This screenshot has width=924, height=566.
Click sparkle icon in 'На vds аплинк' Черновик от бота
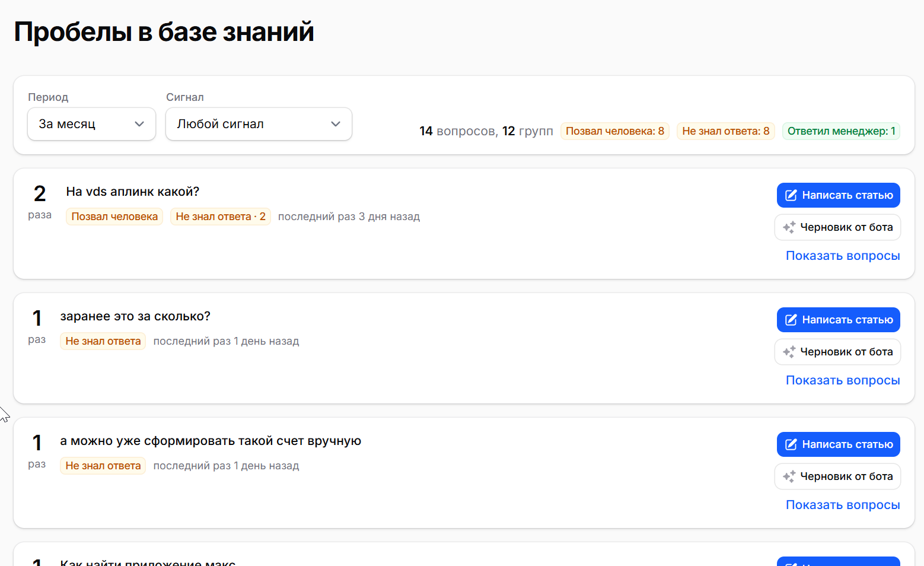789,227
